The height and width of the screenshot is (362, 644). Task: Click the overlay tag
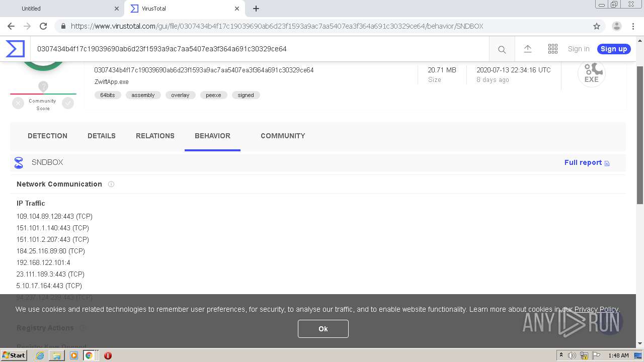click(180, 95)
